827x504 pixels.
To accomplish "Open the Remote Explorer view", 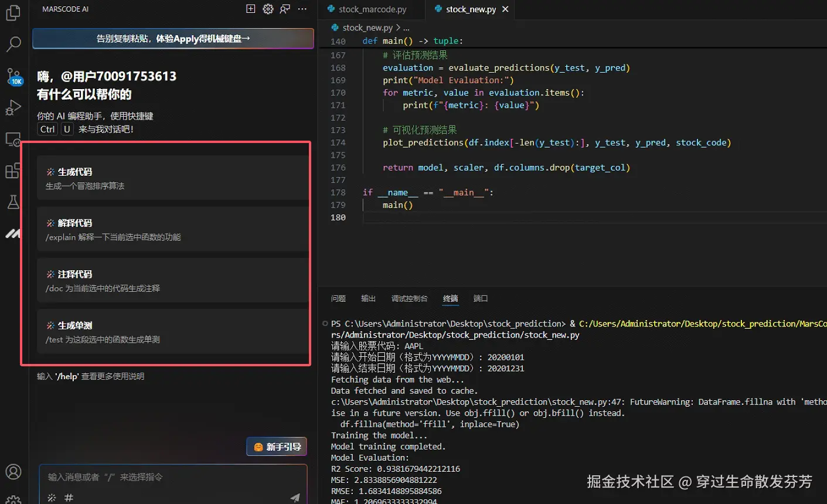I will [x=13, y=139].
